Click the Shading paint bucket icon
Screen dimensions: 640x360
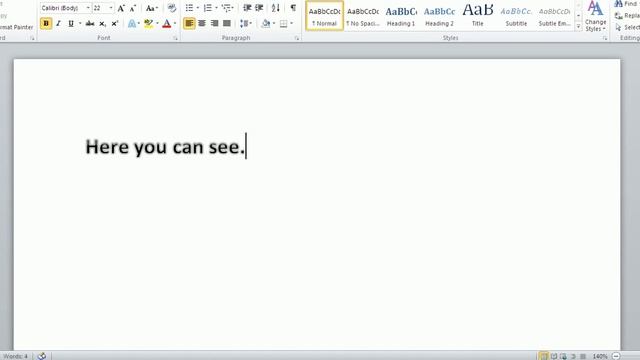266,24
